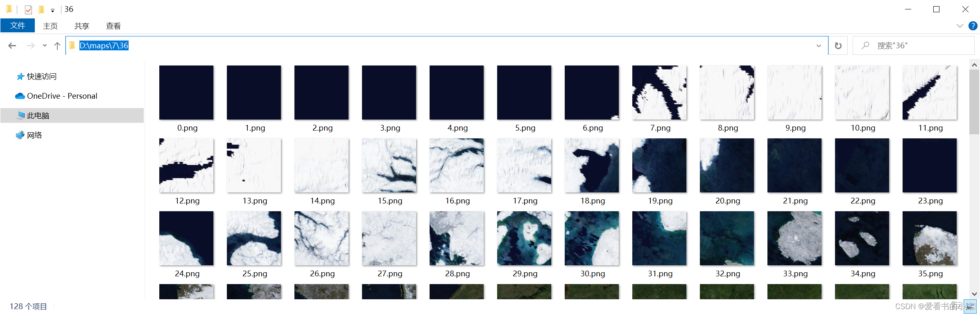Select the 35.png thumbnail
This screenshot has width=980, height=314.
tap(930, 238)
